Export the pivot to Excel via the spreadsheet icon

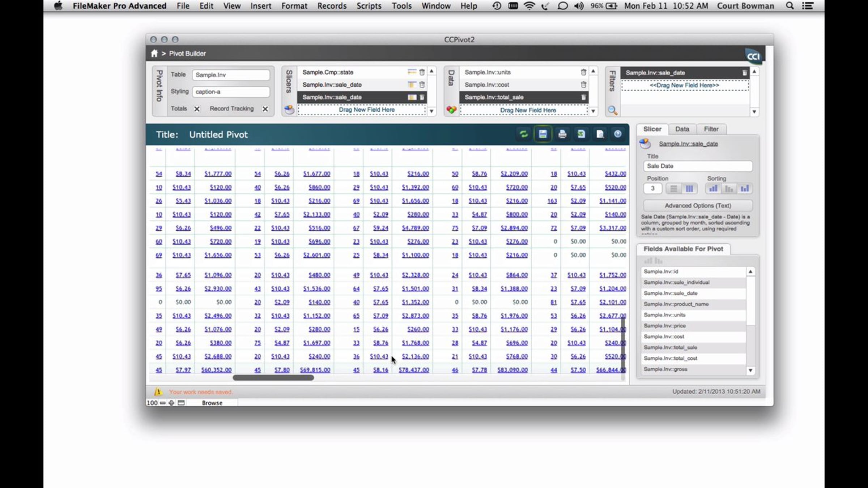581,134
